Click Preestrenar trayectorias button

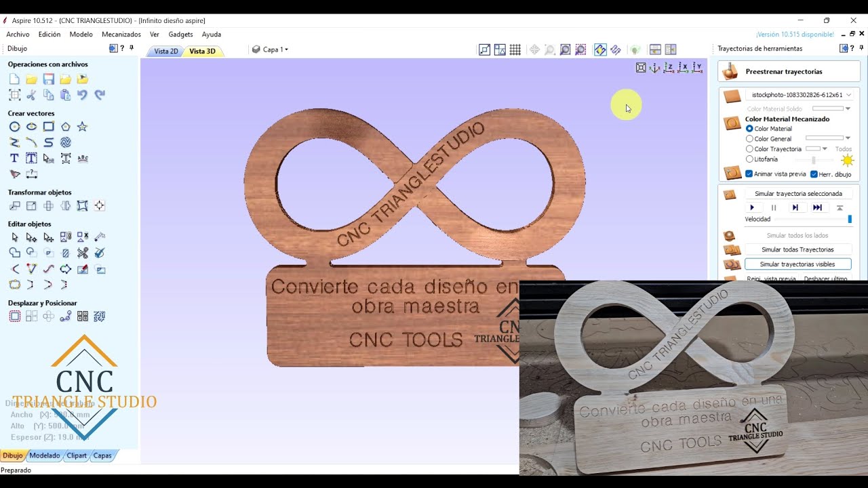789,71
